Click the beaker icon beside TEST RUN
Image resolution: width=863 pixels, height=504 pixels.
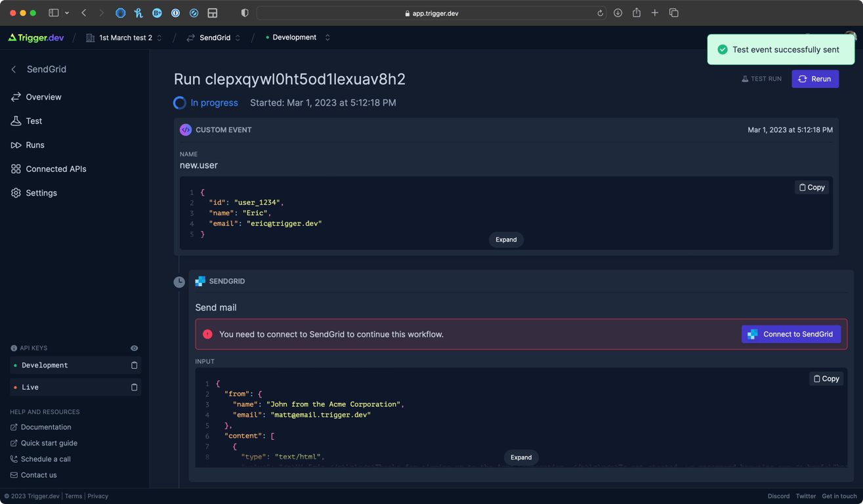745,79
